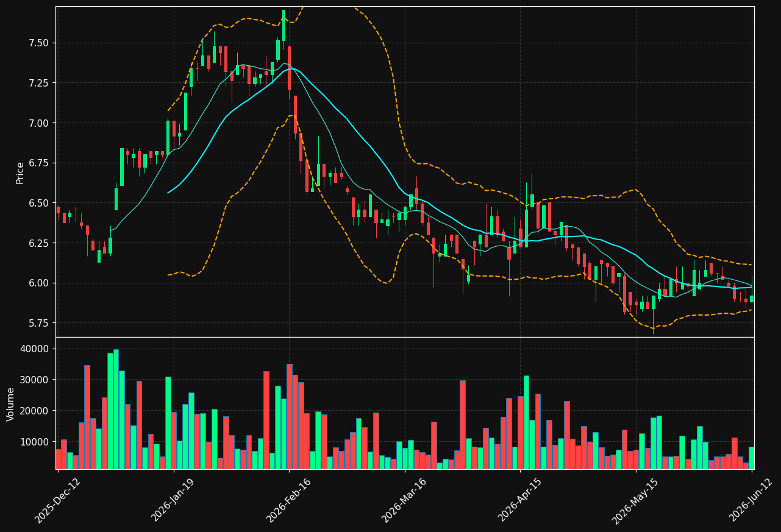Click the 6.25 price axis value
The height and width of the screenshot is (532, 781).
pos(39,243)
